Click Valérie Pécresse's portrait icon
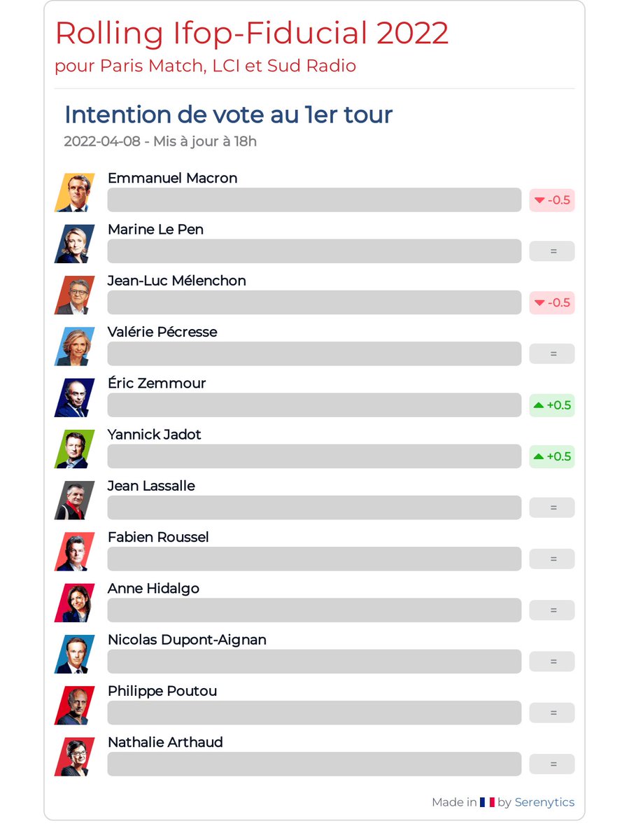Image resolution: width=629 pixels, height=840 pixels. pos(75,346)
